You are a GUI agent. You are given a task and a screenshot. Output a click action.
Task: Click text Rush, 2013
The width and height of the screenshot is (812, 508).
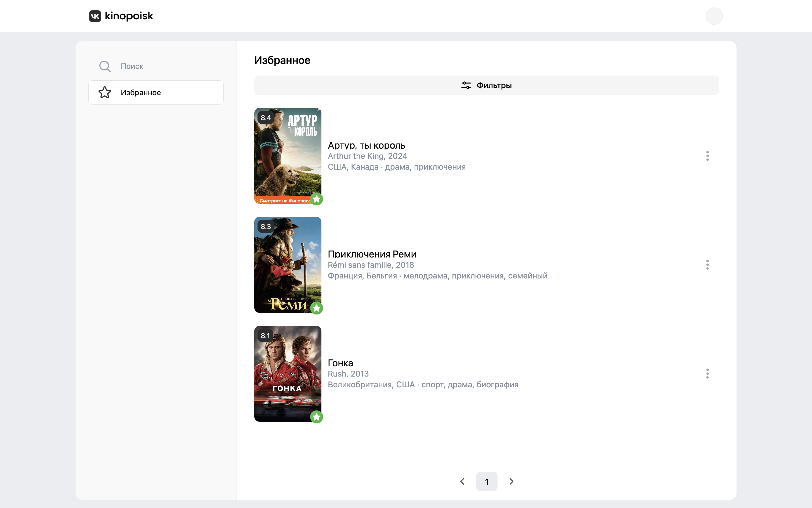point(348,374)
